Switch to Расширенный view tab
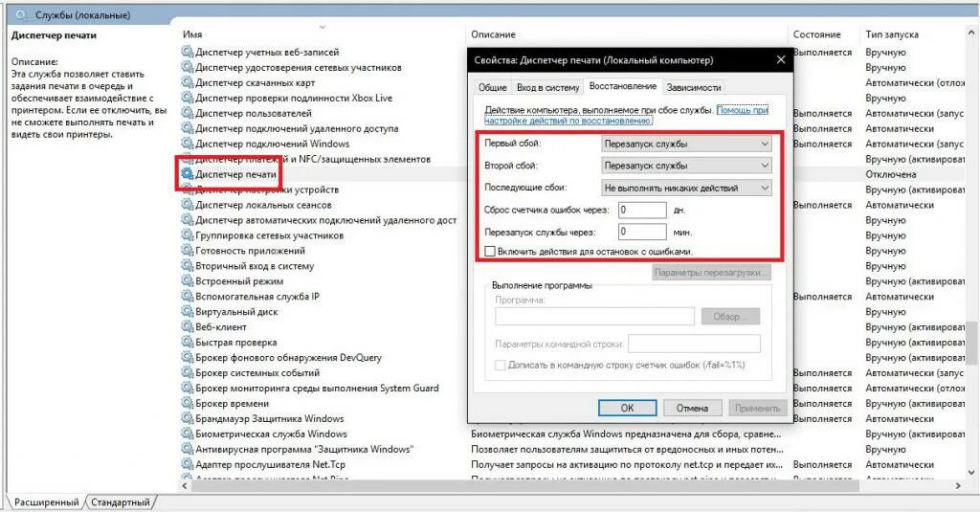Screen dimensions: 980x512 (x=46, y=502)
